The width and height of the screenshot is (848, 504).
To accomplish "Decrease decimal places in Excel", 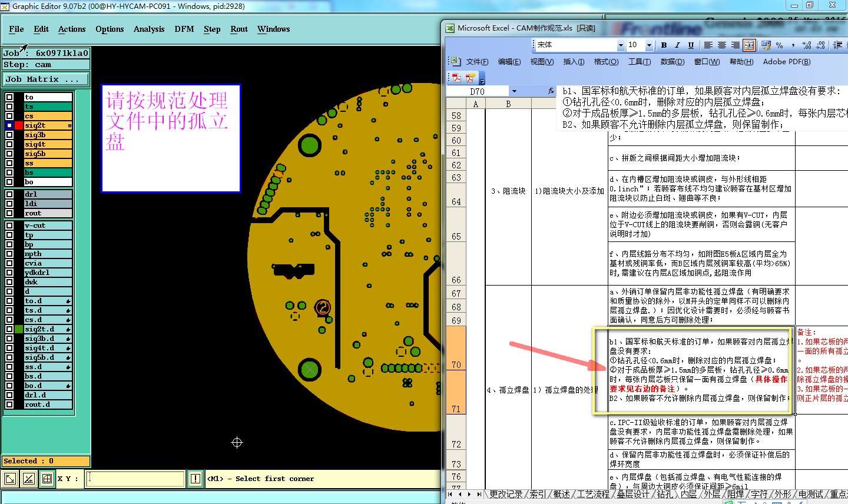I will click(x=821, y=45).
